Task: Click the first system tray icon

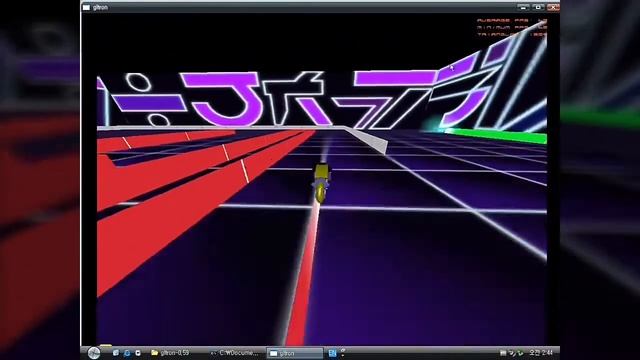Action: 503,353
